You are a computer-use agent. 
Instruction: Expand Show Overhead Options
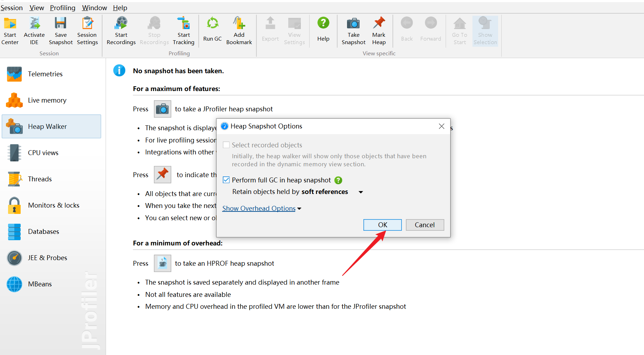(259, 208)
